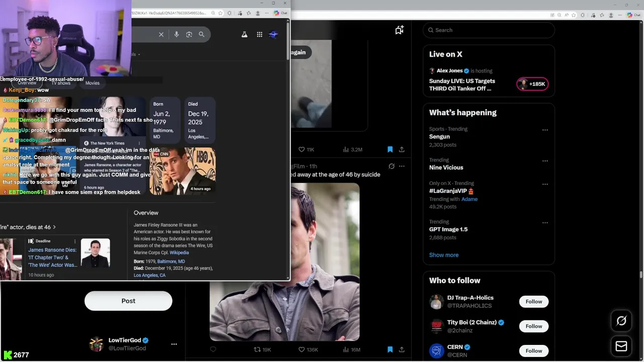Follow DJ Trap-A-Holics
The height and width of the screenshot is (362, 644).
point(534,302)
